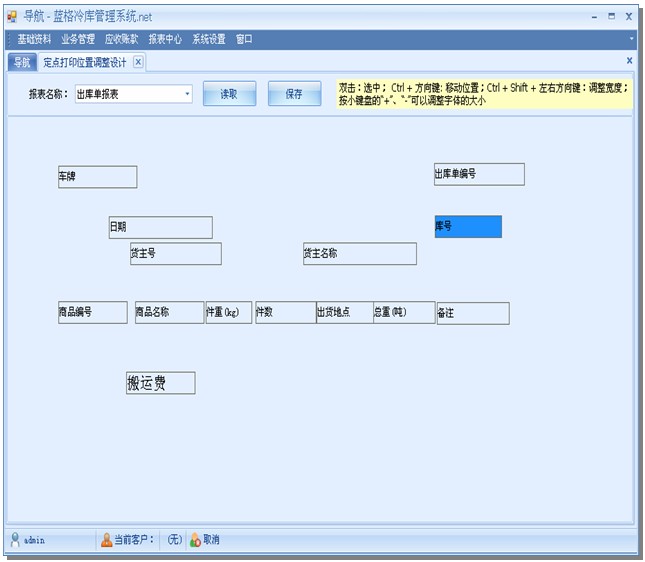Switch to the 导航 tab
The width and height of the screenshot is (645, 562).
click(x=22, y=62)
